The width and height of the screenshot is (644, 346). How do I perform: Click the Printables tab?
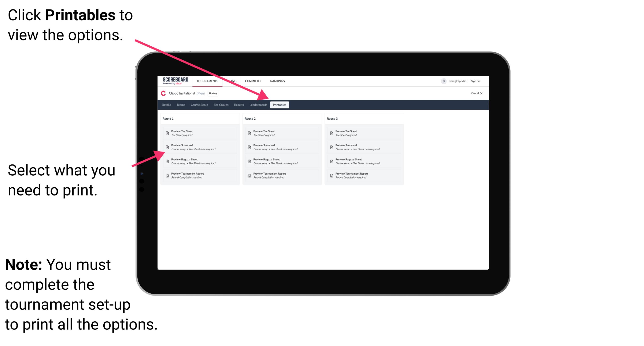click(x=279, y=105)
